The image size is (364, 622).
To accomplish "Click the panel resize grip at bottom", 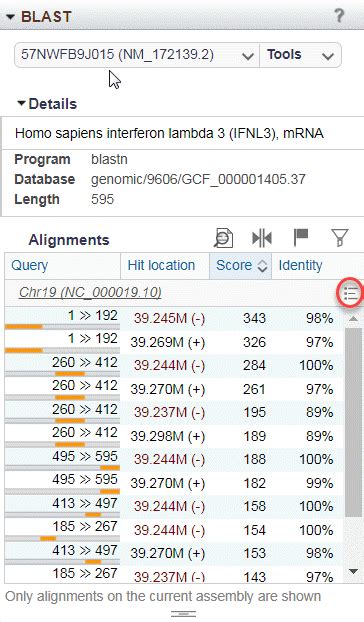I will 184,614.
